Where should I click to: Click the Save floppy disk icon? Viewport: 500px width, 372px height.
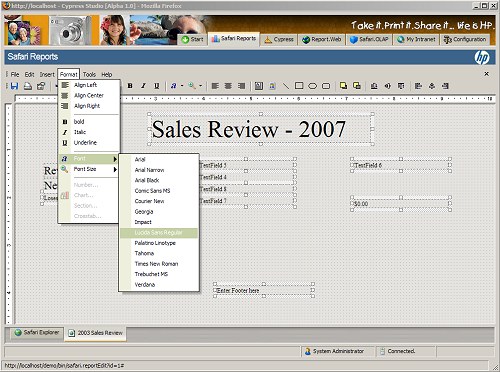[14, 86]
